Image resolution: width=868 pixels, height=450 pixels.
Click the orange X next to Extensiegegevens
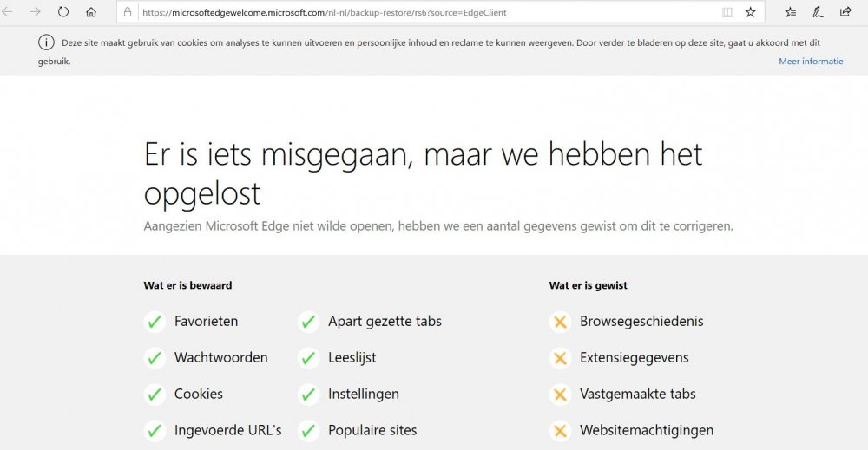560,358
